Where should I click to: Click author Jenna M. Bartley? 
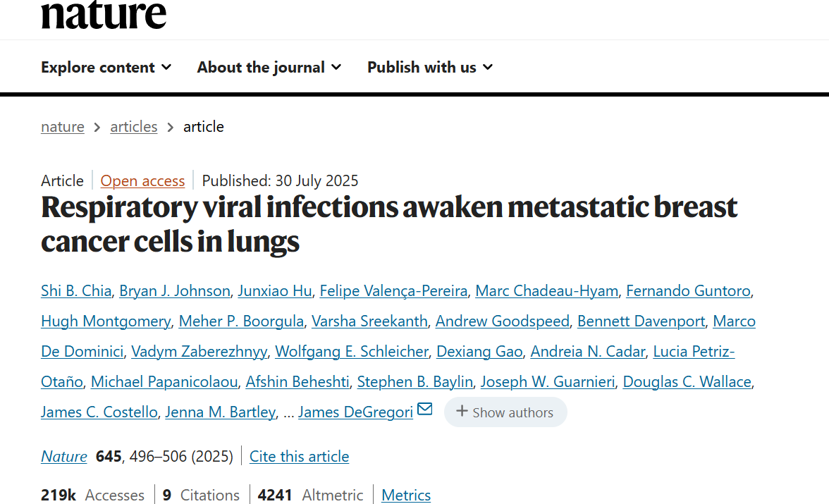point(220,412)
